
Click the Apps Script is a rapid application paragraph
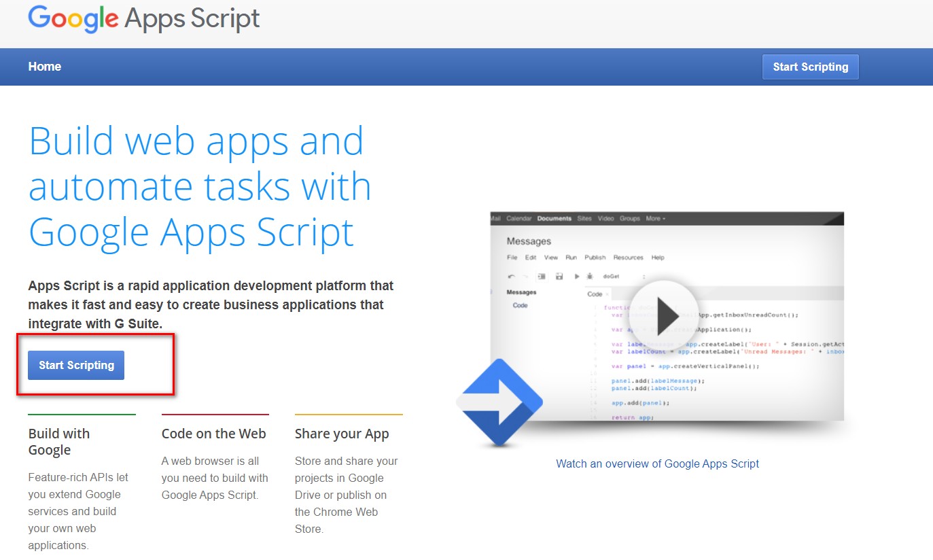click(x=211, y=304)
